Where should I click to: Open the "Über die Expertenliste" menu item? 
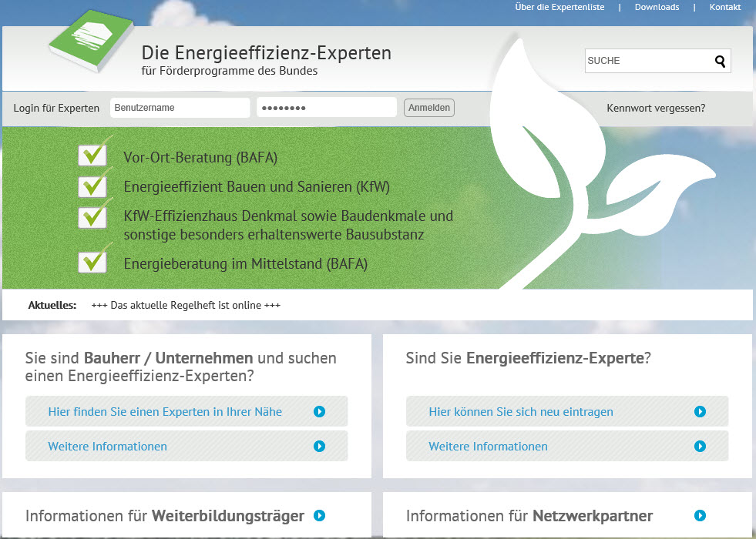click(558, 7)
